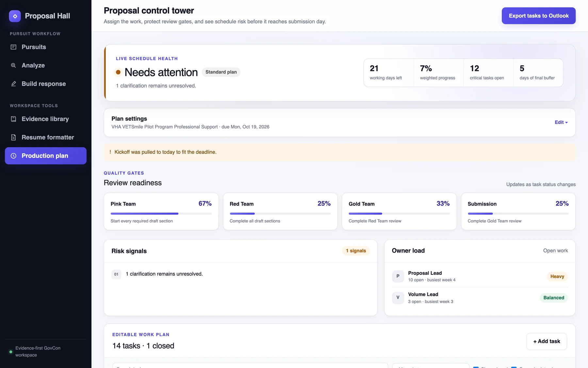Click the exclamation mark in kickoff alert
This screenshot has width=588, height=368.
tap(110, 152)
